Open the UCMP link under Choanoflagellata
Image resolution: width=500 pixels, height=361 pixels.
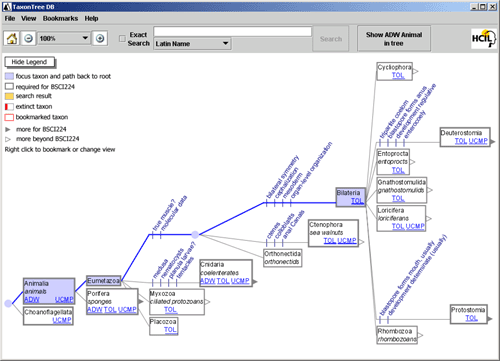(62, 320)
